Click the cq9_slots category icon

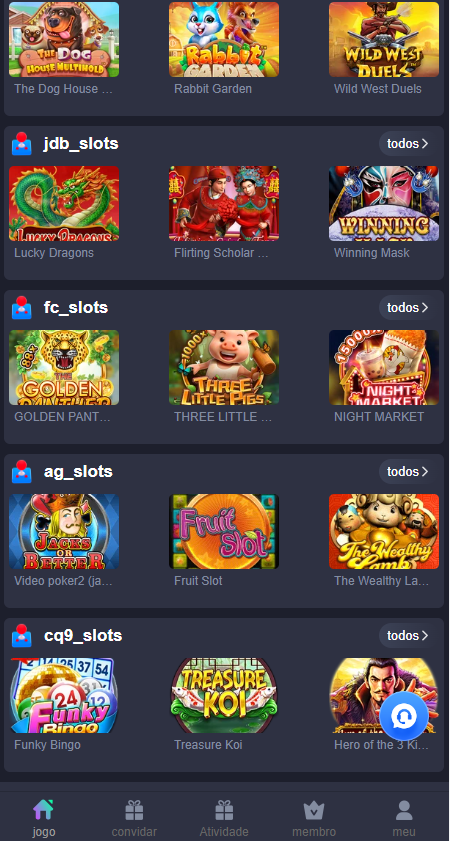pyautogui.click(x=21, y=636)
